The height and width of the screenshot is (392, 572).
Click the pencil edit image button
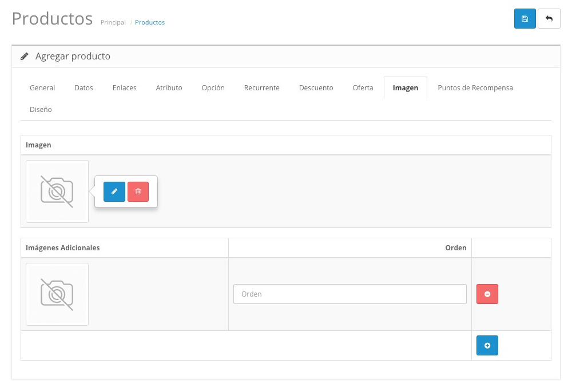point(114,191)
